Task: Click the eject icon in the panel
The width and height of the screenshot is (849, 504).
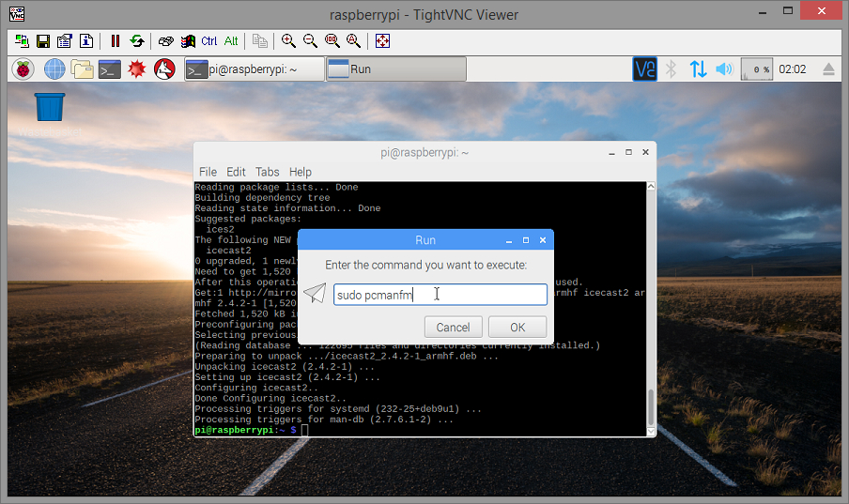Action: pos(828,69)
